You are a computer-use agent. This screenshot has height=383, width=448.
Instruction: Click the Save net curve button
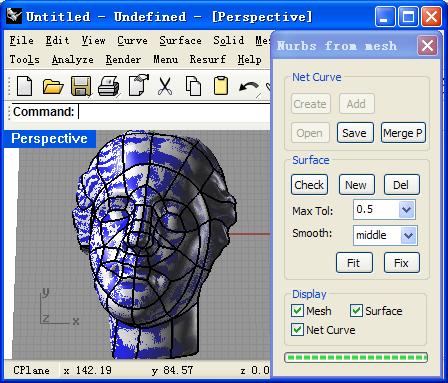(x=355, y=133)
